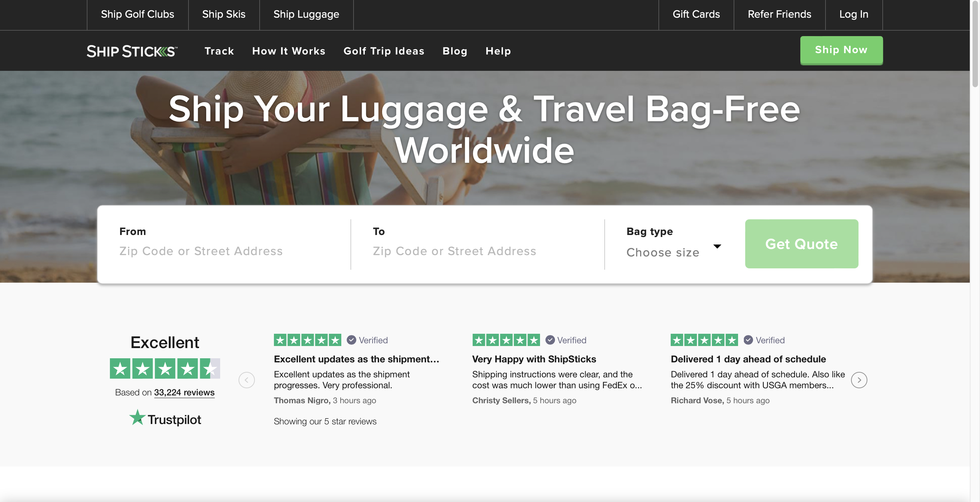The image size is (980, 502).
Task: Click the Excellent rating stars under Trustpilot score
Action: point(165,368)
